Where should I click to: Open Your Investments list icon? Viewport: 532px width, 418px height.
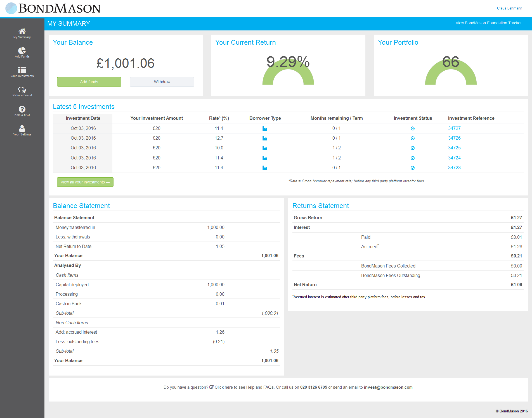click(22, 70)
